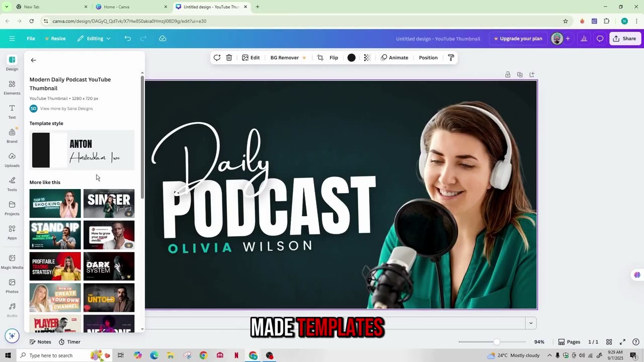The height and width of the screenshot is (362, 644).
Task: Click the replace/refresh icon in the image toolbar
Action: (x=217, y=58)
